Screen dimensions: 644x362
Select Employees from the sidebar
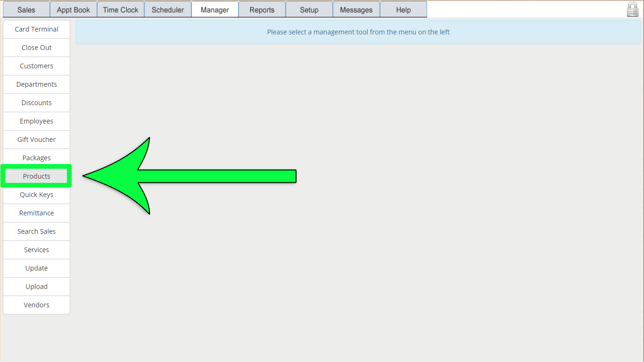(x=36, y=121)
